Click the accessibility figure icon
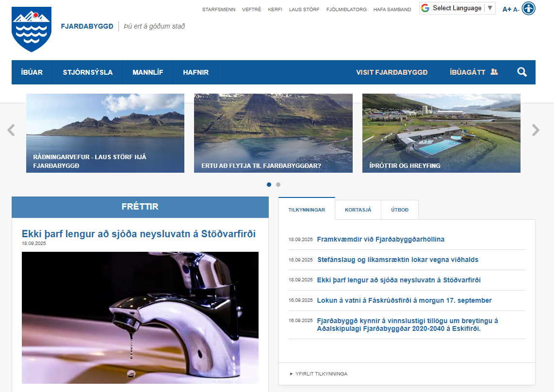The image size is (554, 392). point(528,9)
